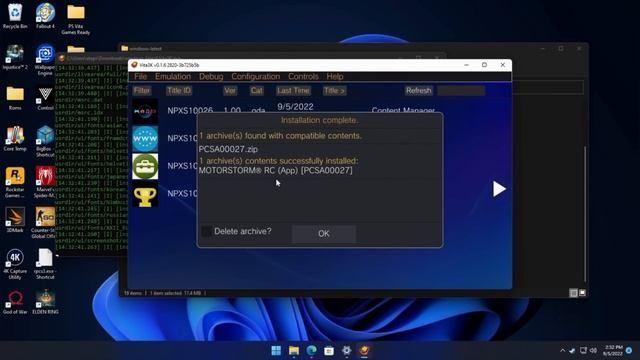Image resolution: width=640 pixels, height=360 pixels.
Task: Open Microsoft Store from the taskbar
Action: tap(329, 351)
